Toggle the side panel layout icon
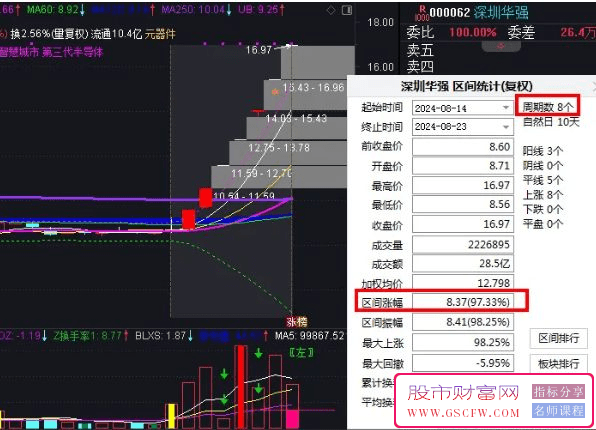 click(347, 10)
